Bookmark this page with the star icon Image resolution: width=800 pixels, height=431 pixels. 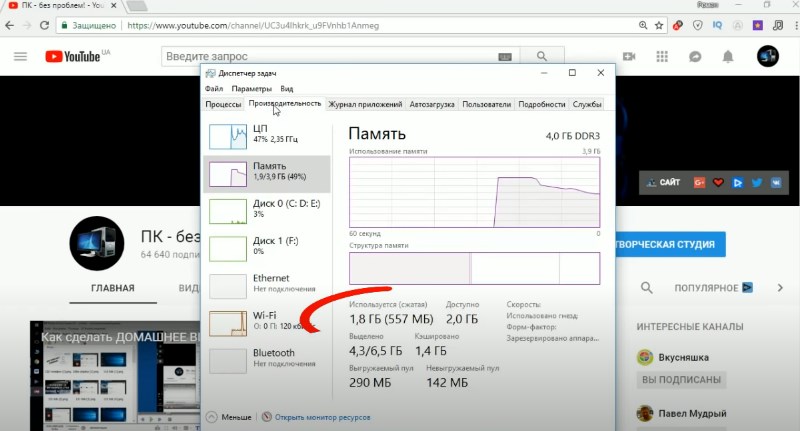659,26
